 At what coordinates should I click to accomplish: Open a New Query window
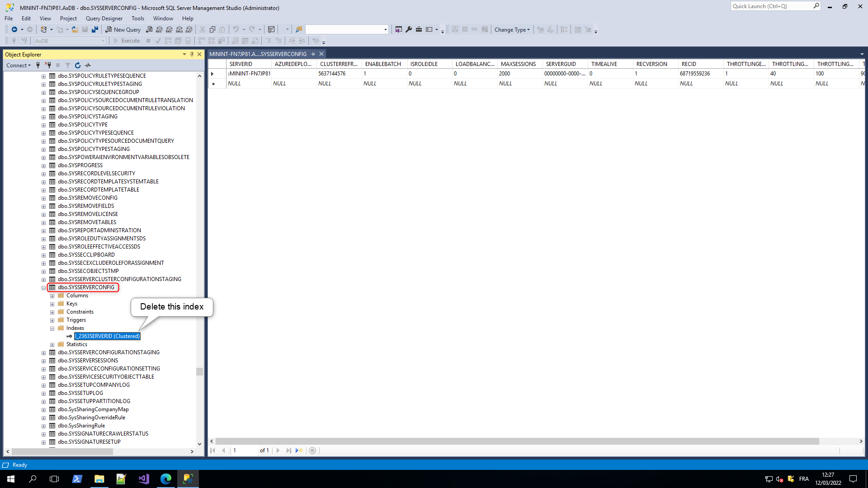pos(123,29)
